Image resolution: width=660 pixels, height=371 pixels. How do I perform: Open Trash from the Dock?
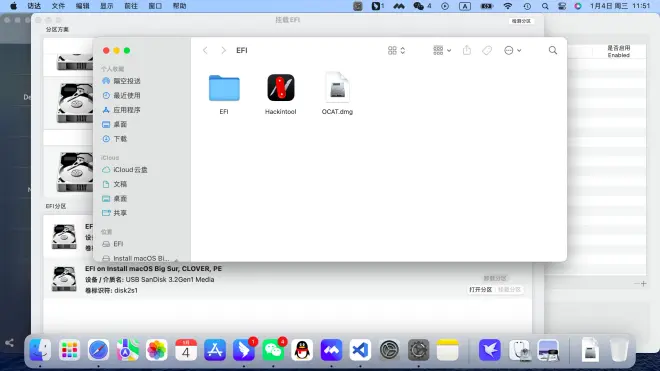click(619, 350)
